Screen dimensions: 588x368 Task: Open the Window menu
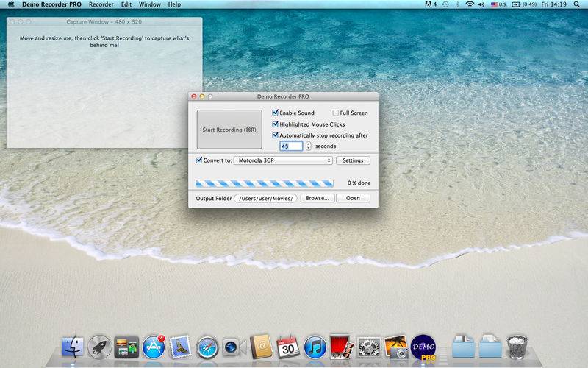pos(150,4)
